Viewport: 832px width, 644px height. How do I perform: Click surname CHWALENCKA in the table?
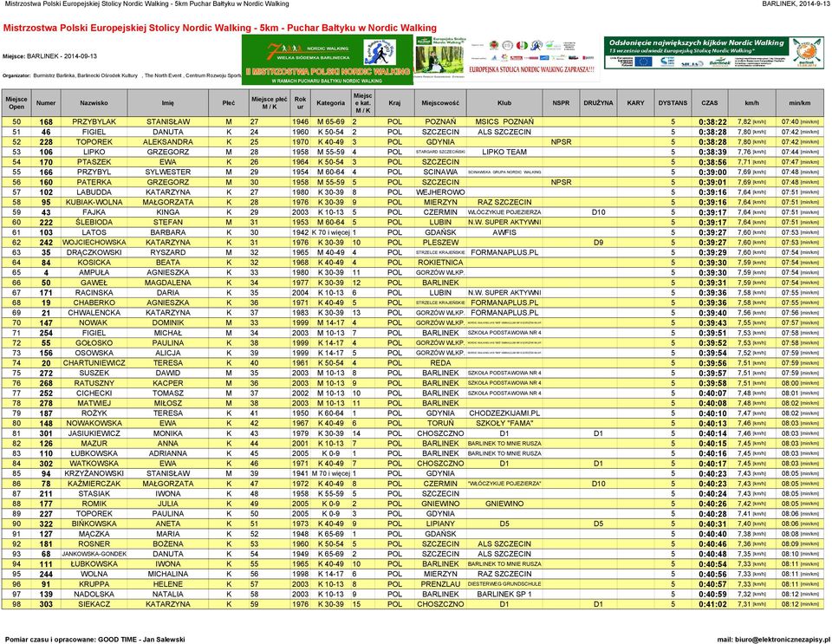(94, 314)
